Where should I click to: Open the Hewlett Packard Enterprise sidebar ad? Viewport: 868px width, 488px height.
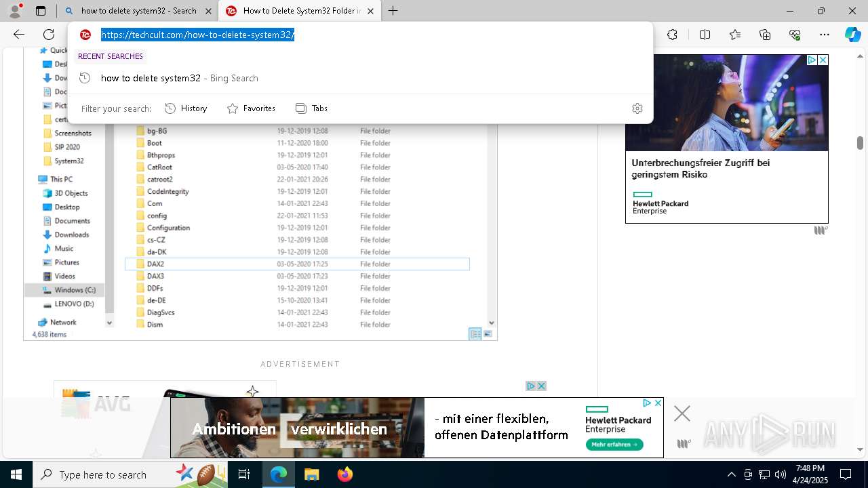point(727,139)
